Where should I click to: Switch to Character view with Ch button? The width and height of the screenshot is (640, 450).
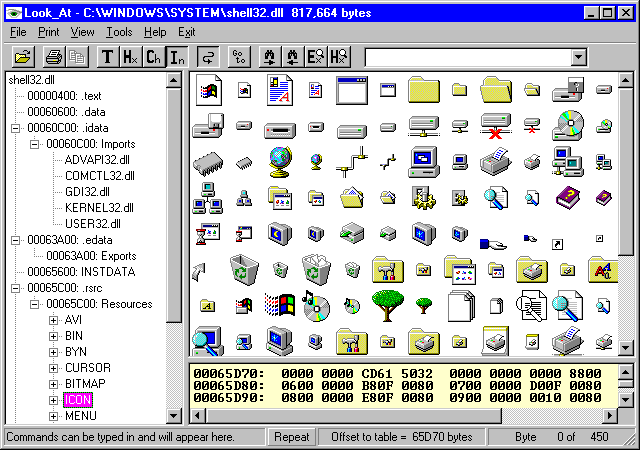click(x=154, y=57)
